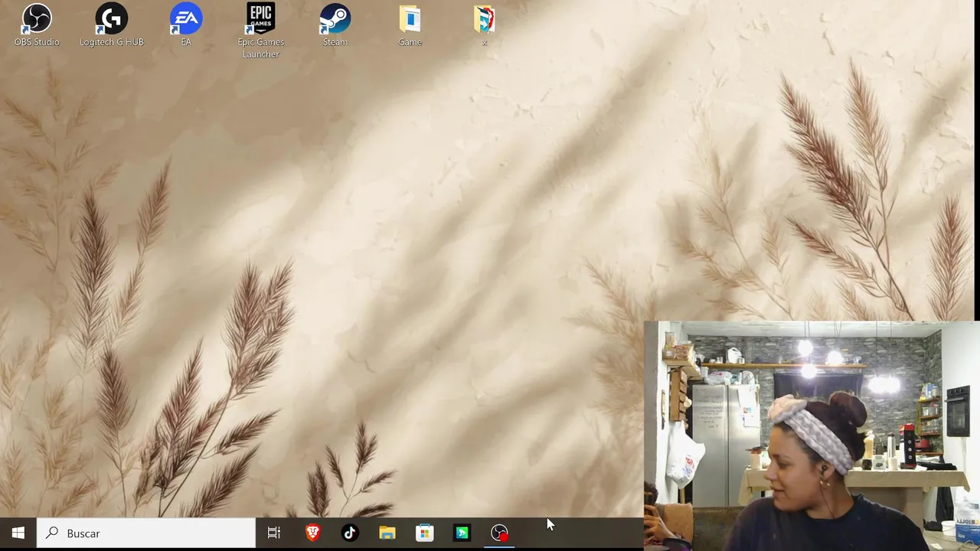Click the Buscar search box in the taskbar
Screen dimensions: 980x551
(146, 533)
